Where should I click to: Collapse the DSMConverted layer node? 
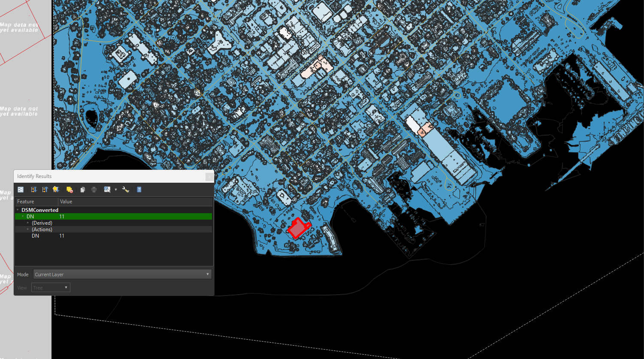pos(18,210)
